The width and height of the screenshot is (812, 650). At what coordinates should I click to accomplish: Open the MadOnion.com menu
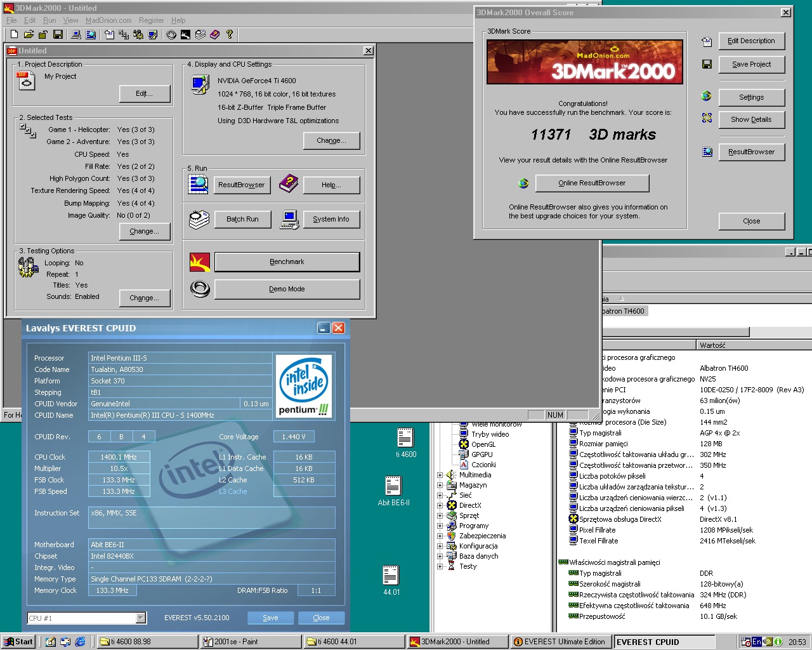tap(108, 20)
